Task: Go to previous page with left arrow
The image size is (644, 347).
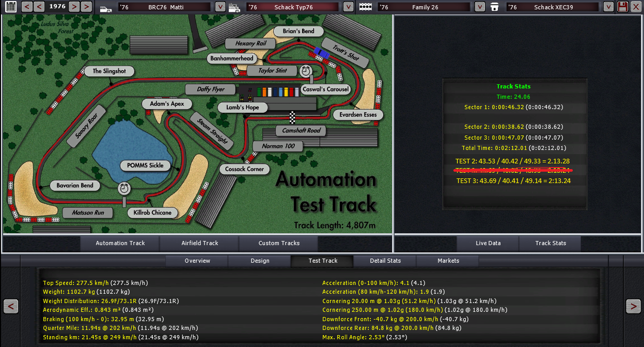Action: coord(11,306)
